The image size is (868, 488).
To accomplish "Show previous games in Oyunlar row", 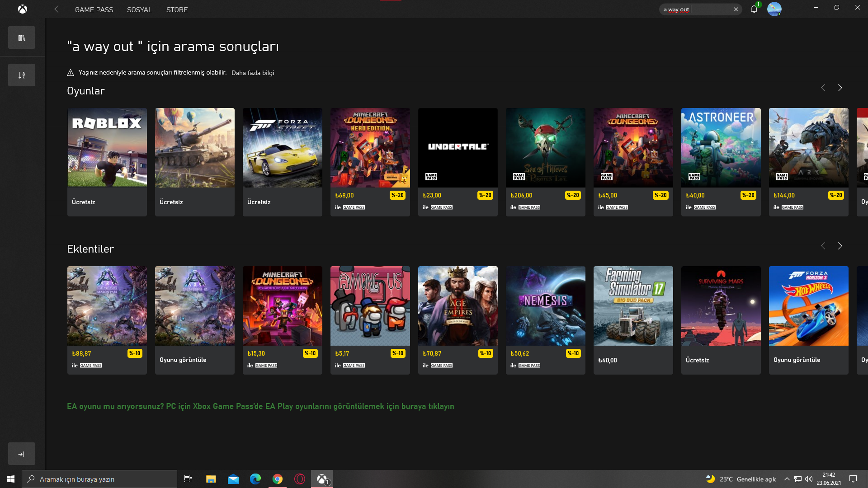I will [823, 88].
